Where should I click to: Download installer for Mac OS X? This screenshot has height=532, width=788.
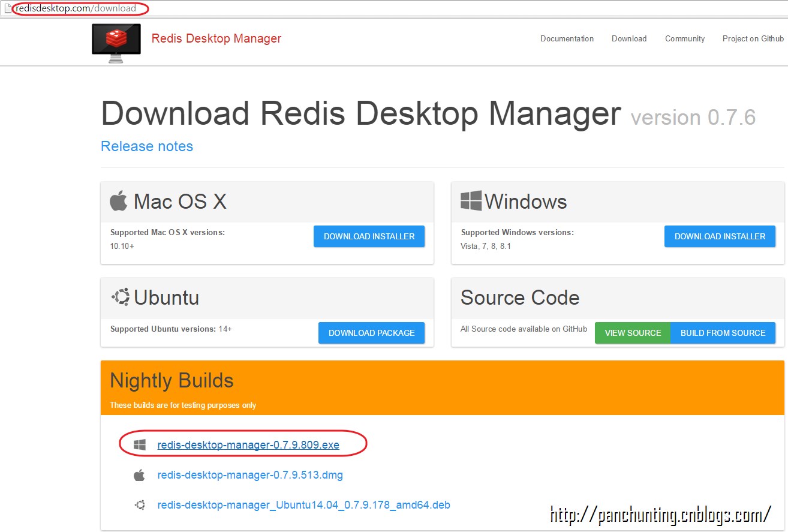[369, 236]
